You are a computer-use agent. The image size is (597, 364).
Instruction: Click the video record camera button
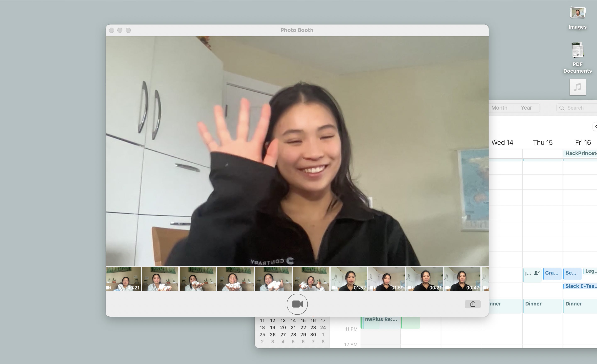pos(297,304)
